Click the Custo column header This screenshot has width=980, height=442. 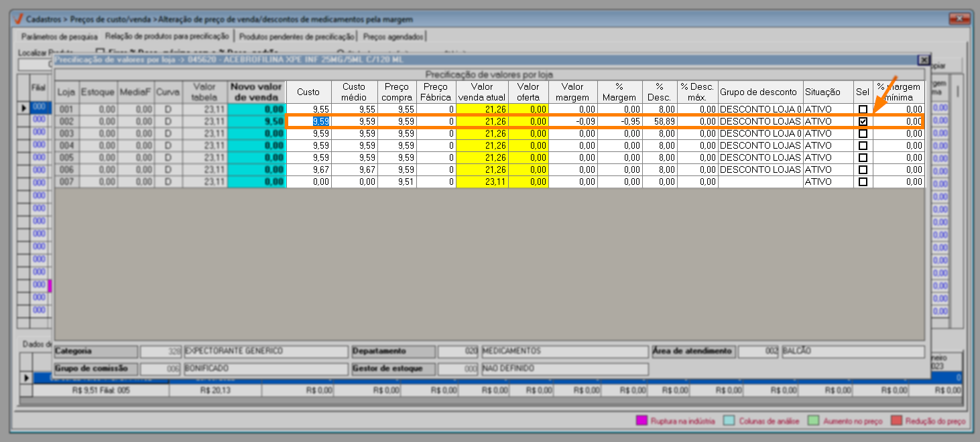(x=309, y=92)
